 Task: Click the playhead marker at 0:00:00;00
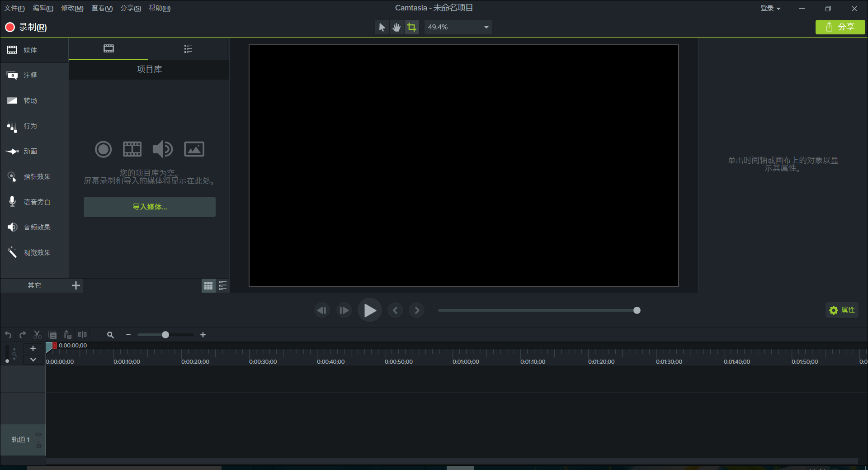50,347
